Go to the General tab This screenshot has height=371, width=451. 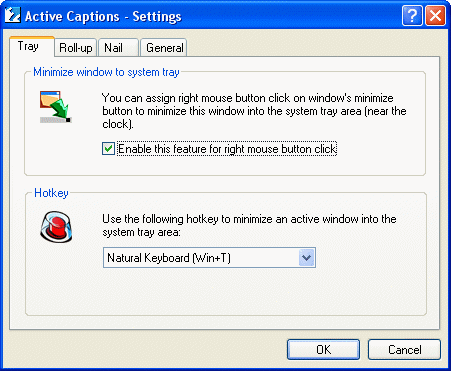pyautogui.click(x=164, y=48)
